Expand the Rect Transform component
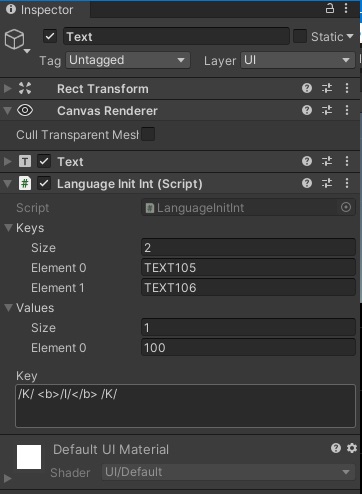This screenshot has height=494, width=362. point(7,89)
